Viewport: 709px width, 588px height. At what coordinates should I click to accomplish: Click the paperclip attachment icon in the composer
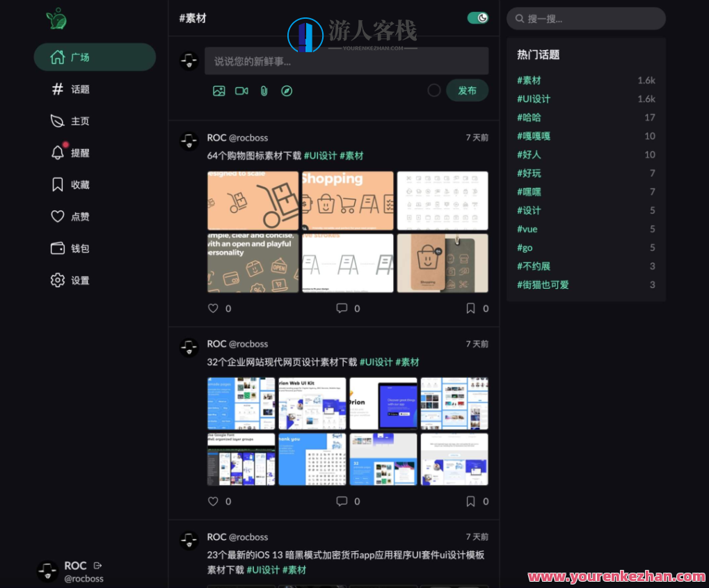tap(263, 90)
